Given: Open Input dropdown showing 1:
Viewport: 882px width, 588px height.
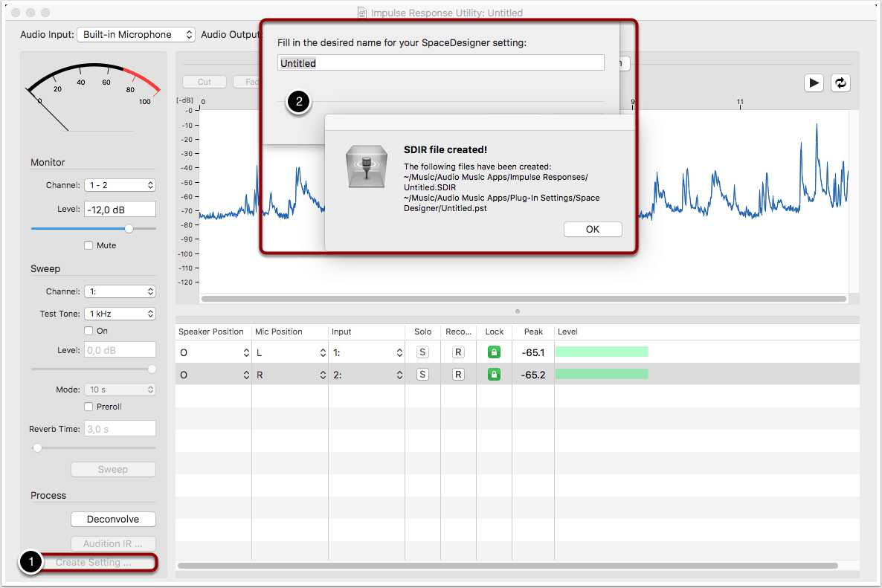Looking at the screenshot, I should click(x=367, y=352).
